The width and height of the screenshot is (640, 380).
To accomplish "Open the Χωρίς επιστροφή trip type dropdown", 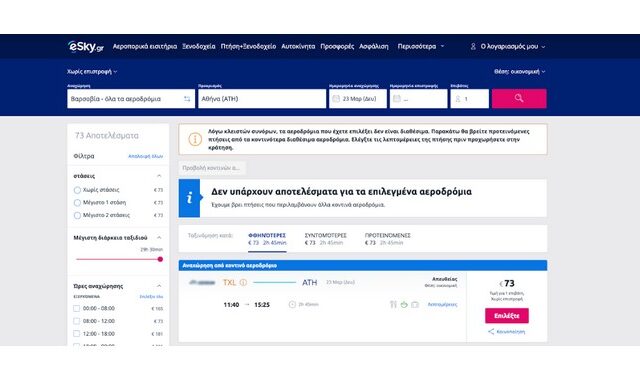I will click(92, 71).
